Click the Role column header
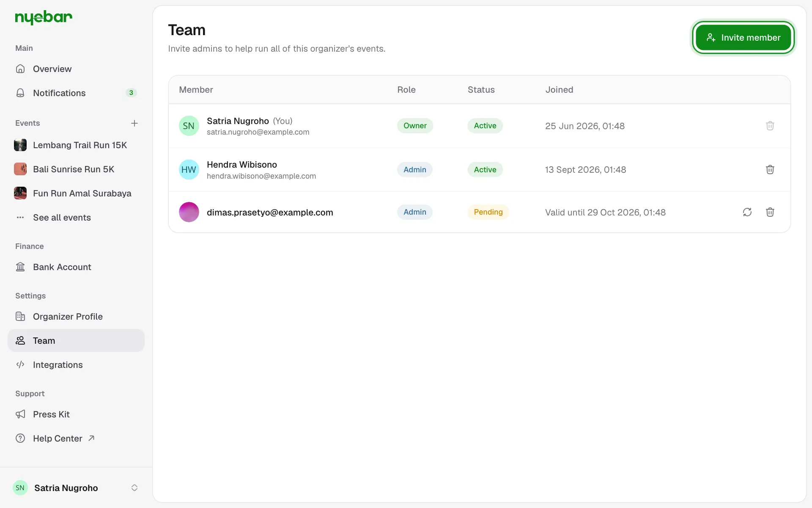The height and width of the screenshot is (508, 812). point(406,90)
